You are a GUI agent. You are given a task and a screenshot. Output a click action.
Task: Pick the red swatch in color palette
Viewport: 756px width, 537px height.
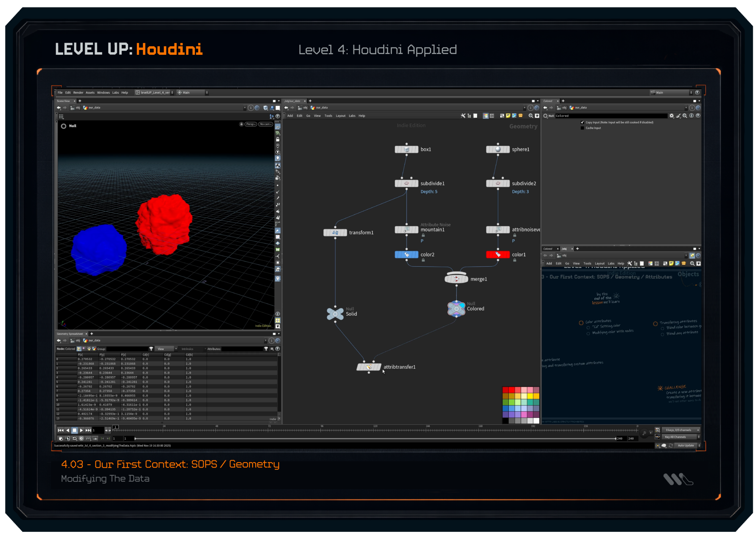[511, 390]
